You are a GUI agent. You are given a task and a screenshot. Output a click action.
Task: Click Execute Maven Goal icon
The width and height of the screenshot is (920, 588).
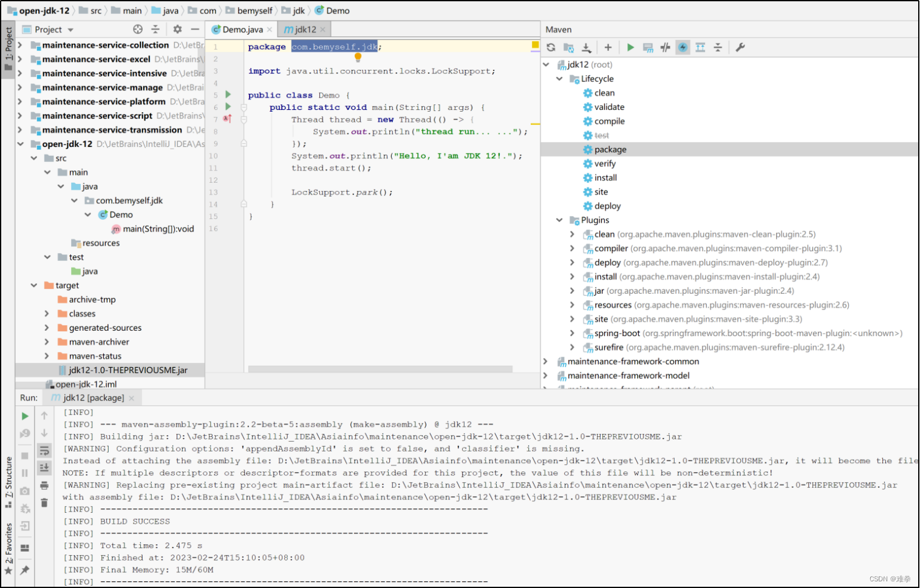(x=648, y=47)
